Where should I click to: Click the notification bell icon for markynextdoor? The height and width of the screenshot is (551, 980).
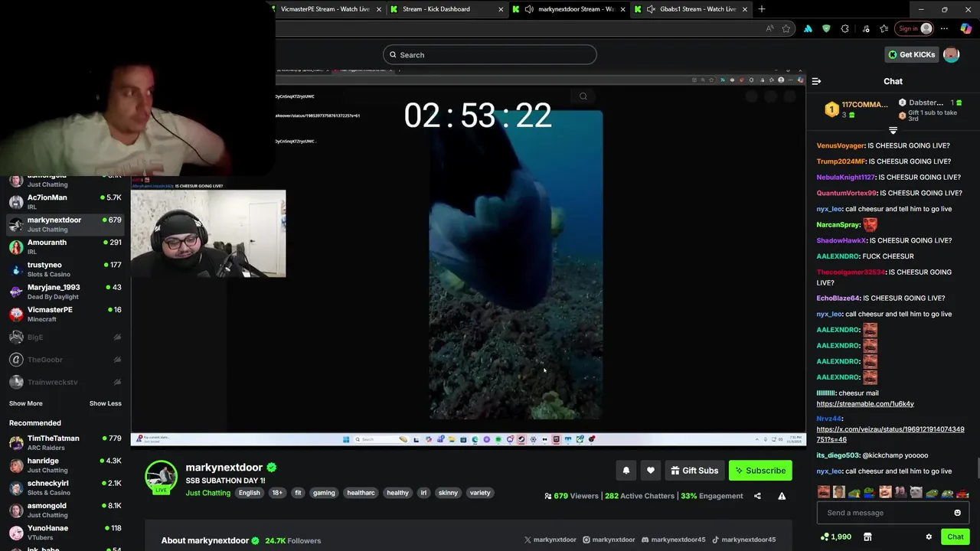tap(626, 471)
